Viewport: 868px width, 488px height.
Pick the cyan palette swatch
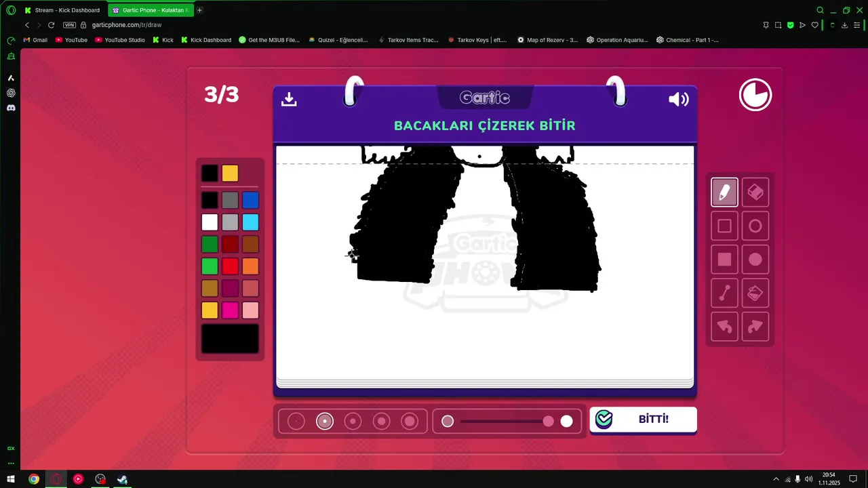point(250,222)
